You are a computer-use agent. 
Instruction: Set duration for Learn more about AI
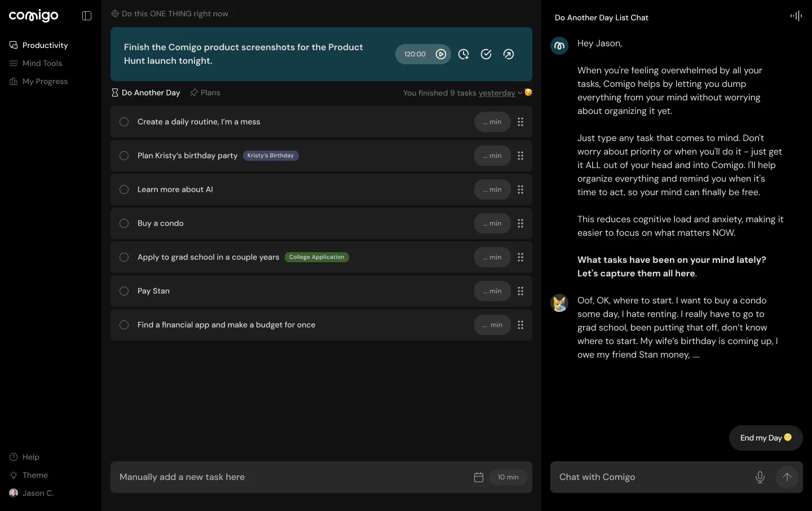pyautogui.click(x=492, y=190)
